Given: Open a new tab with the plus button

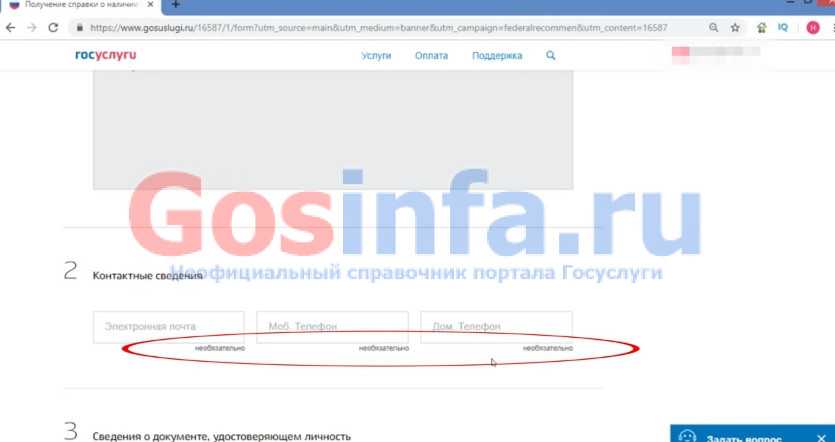Looking at the screenshot, I should tap(175, 4).
